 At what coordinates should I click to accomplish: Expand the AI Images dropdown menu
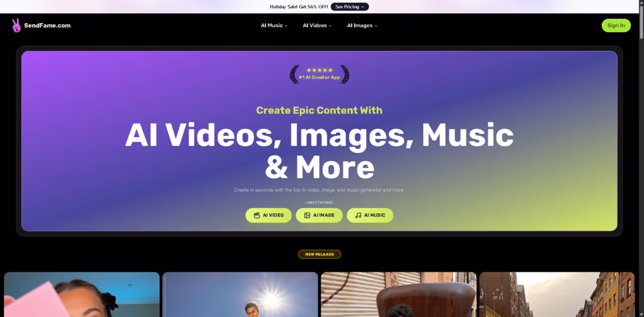[362, 26]
